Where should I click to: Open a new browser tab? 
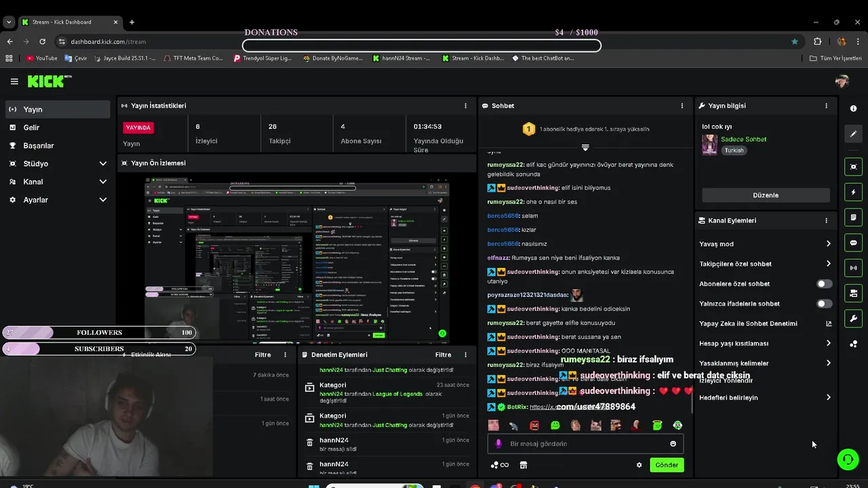coord(132,22)
